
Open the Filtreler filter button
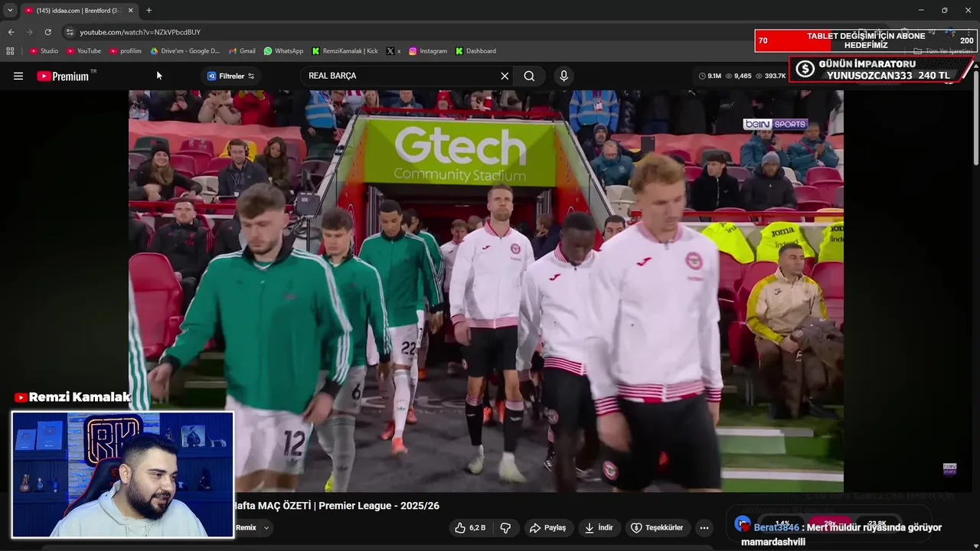tap(230, 76)
